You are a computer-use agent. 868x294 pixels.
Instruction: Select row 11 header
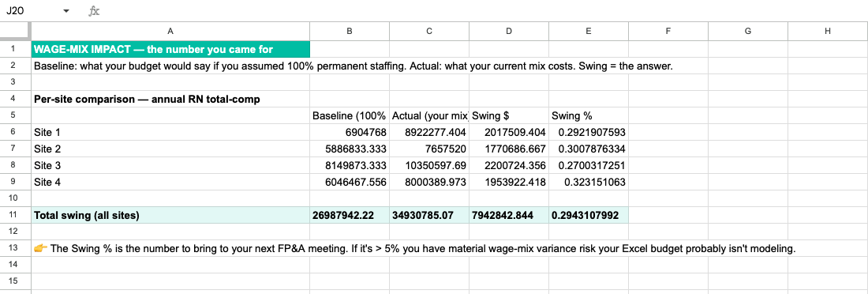pos(15,215)
